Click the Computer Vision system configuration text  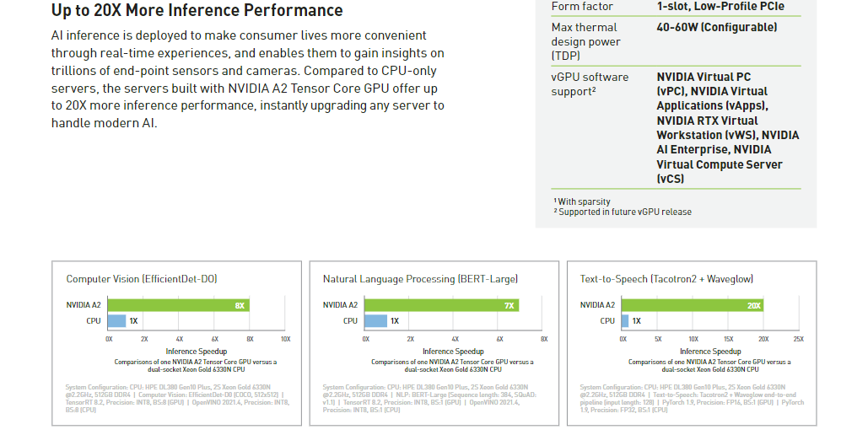pyautogui.click(x=177, y=399)
